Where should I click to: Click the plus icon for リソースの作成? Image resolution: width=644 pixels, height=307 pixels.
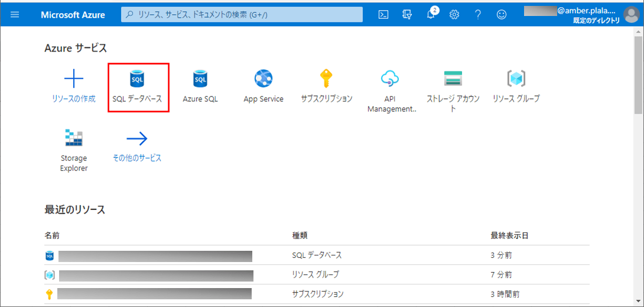(x=74, y=78)
